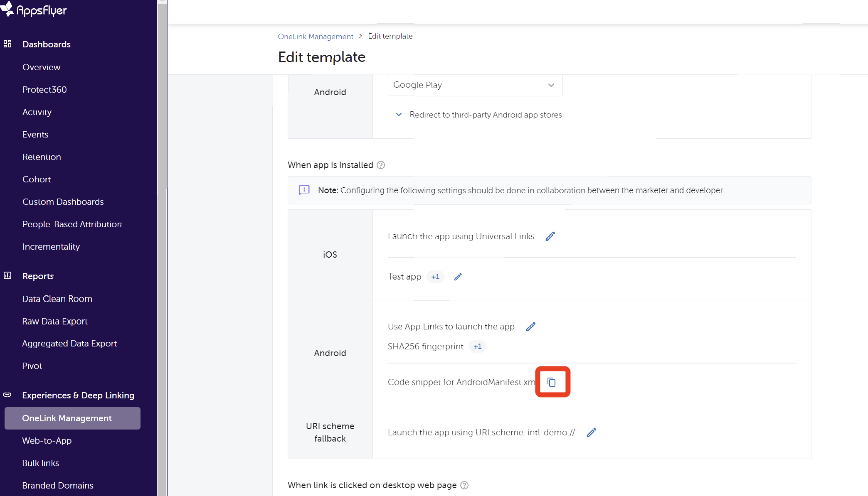868x496 pixels.
Task: Open Bulk links page
Action: 40,463
